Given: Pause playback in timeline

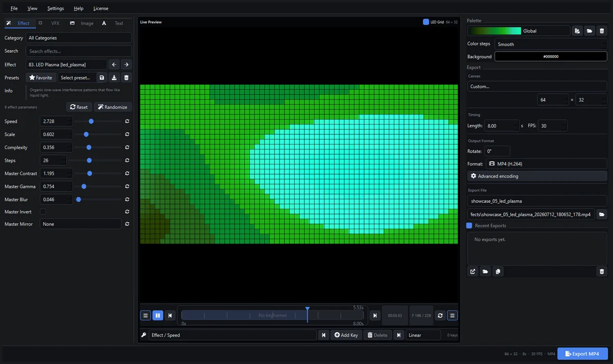Looking at the screenshot, I should click(x=157, y=316).
